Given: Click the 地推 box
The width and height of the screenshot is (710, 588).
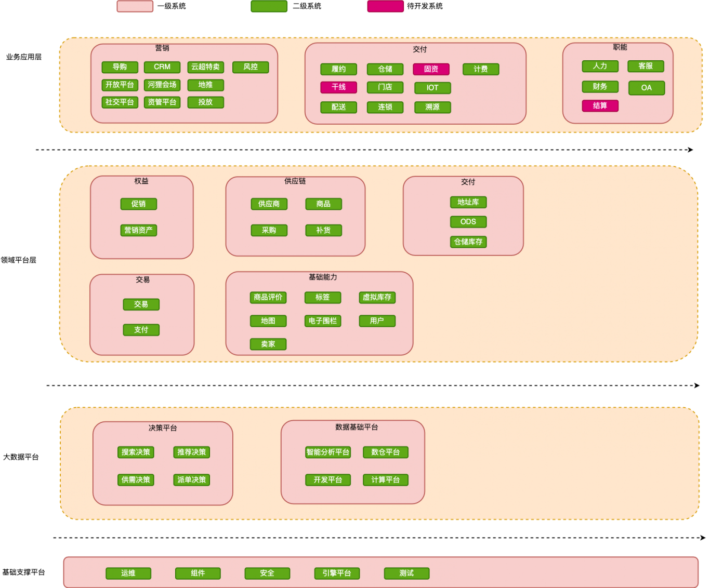Looking at the screenshot, I should click(x=205, y=85).
